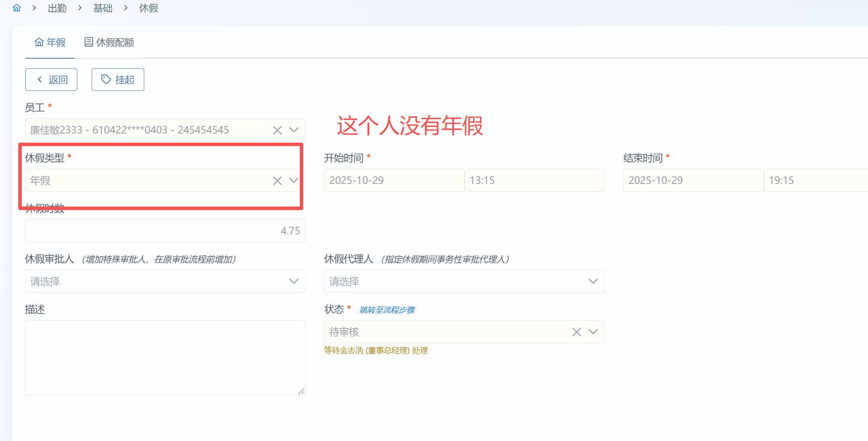Clear the selected employee with X icon
Image resolution: width=868 pixels, height=441 pixels.
277,130
